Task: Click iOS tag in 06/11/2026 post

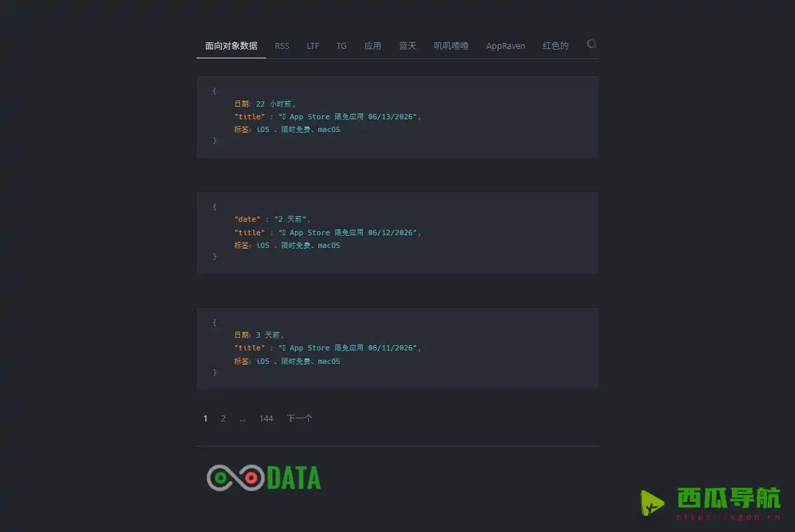Action: click(x=263, y=361)
